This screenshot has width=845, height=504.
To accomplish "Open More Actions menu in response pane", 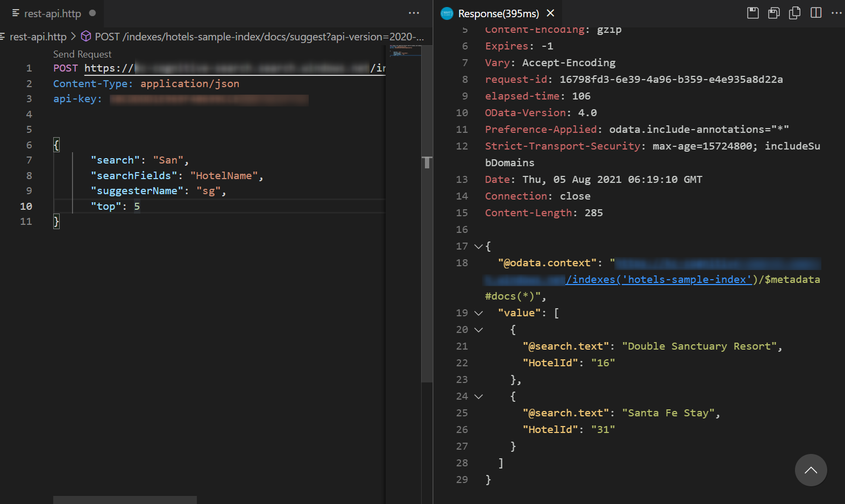I will pos(836,13).
